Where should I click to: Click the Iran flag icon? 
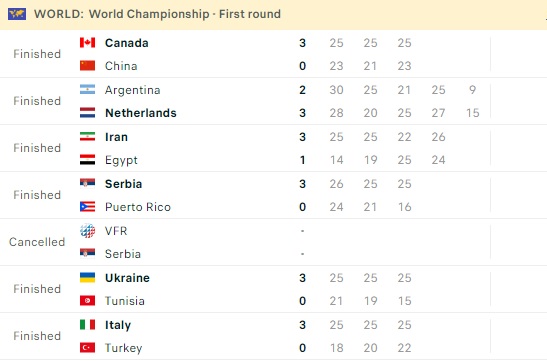click(87, 137)
